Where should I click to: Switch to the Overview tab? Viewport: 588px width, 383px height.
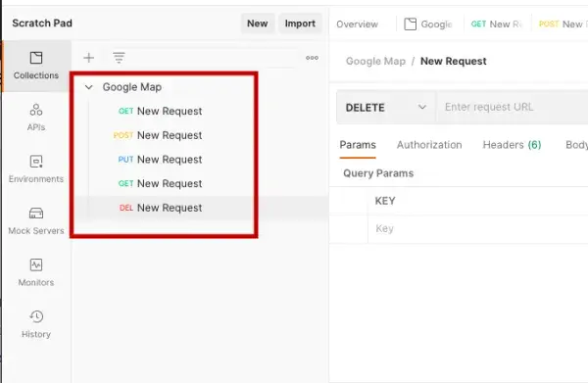click(357, 24)
